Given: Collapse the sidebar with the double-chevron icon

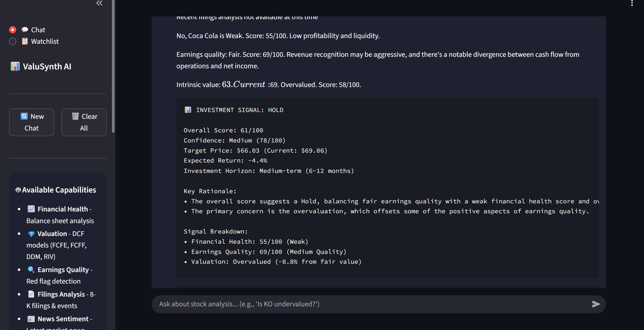Looking at the screenshot, I should (99, 3).
